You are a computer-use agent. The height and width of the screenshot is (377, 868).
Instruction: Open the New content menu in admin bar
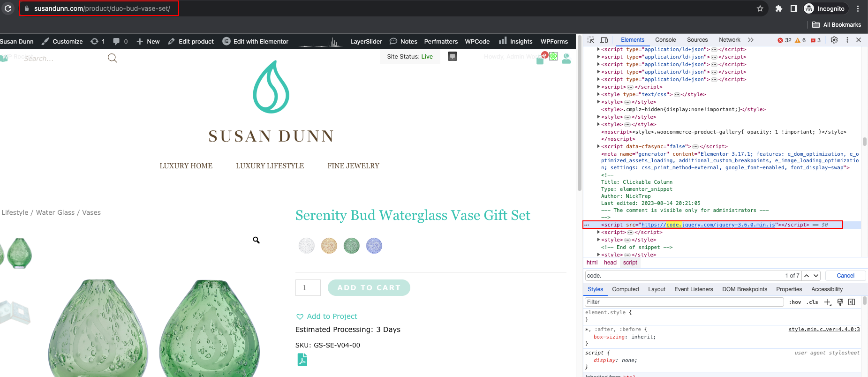[148, 41]
